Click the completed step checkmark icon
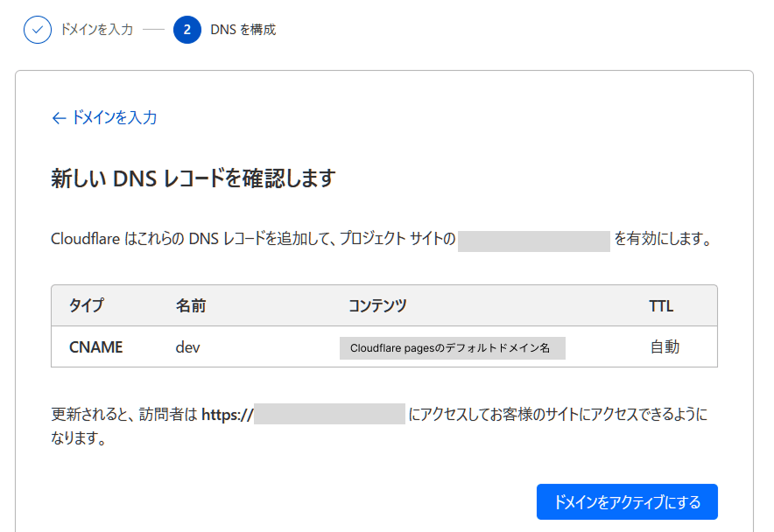The height and width of the screenshot is (532, 774). pyautogui.click(x=37, y=29)
